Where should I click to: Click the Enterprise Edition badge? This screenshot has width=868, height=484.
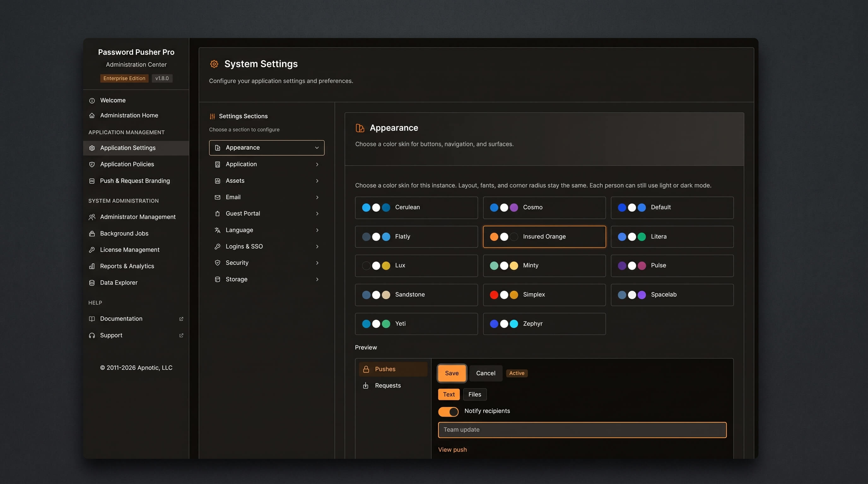click(124, 78)
